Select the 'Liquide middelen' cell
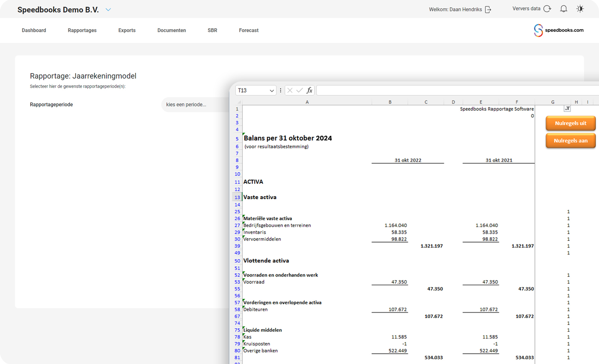599x364 pixels. coord(263,330)
